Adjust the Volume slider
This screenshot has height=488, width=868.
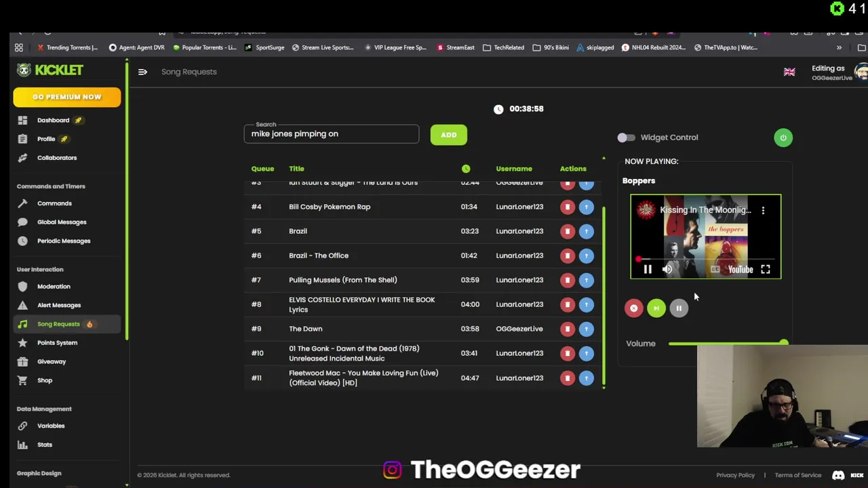728,344
